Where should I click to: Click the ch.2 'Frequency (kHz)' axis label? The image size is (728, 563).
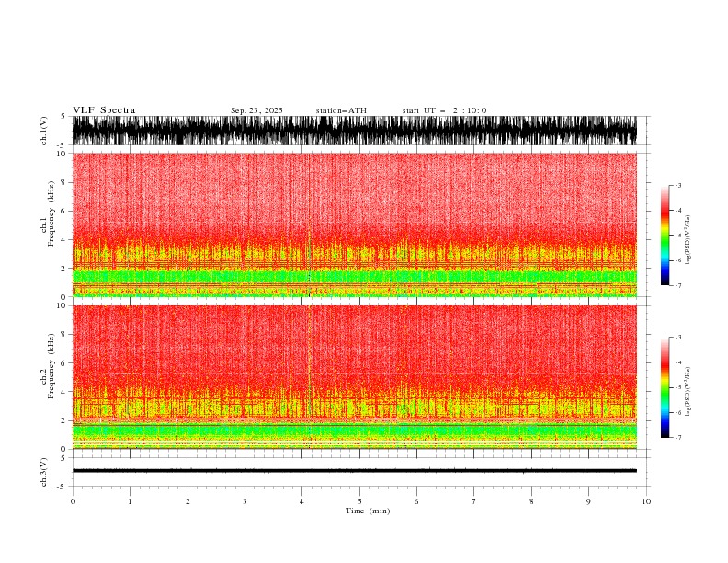(x=51, y=365)
